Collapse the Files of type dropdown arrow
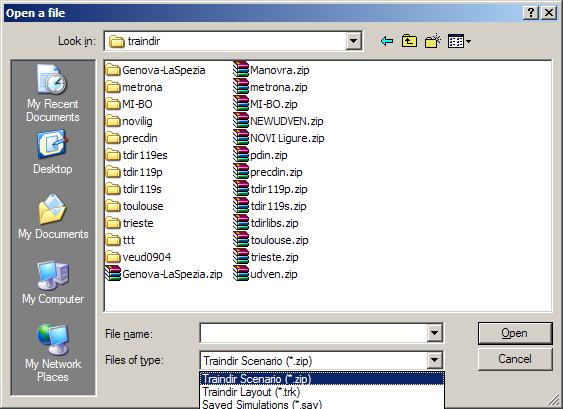The image size is (563, 409). coord(434,360)
